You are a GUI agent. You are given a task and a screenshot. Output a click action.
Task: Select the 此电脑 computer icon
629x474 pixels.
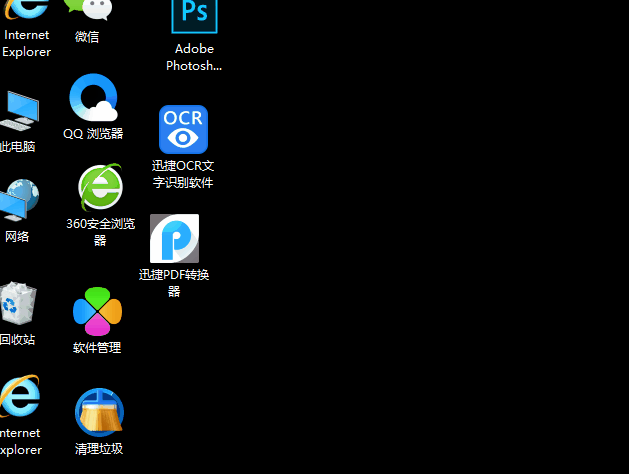coord(18,111)
